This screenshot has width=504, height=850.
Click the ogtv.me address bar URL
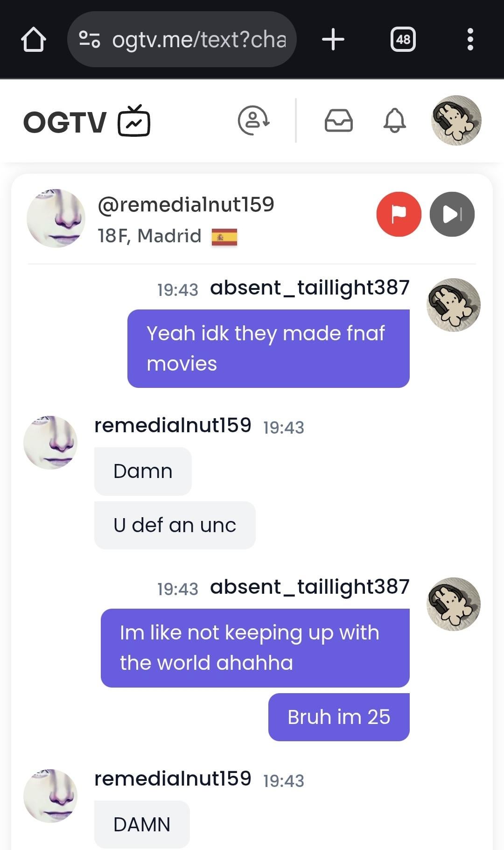(199, 39)
